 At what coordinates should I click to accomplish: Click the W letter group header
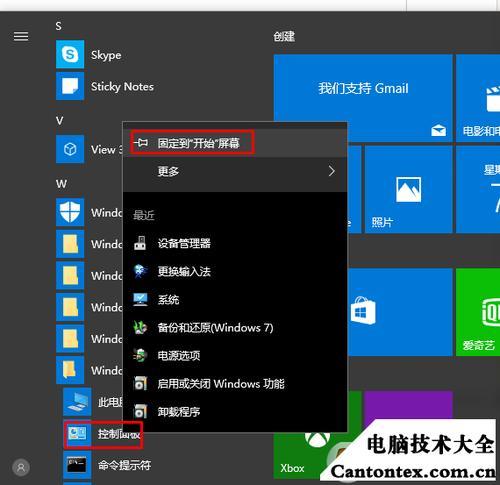pos(61,184)
